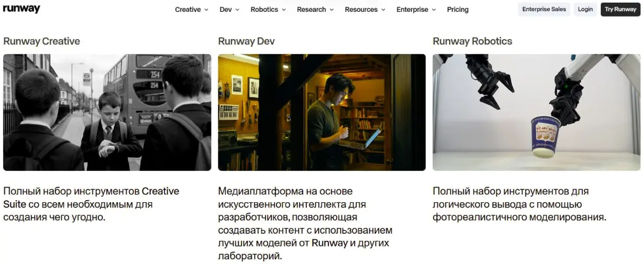Click the text 'Медиаплатформа на основе искусственного интеллекта'
Viewport: 644px width, 264px height.
point(292,197)
